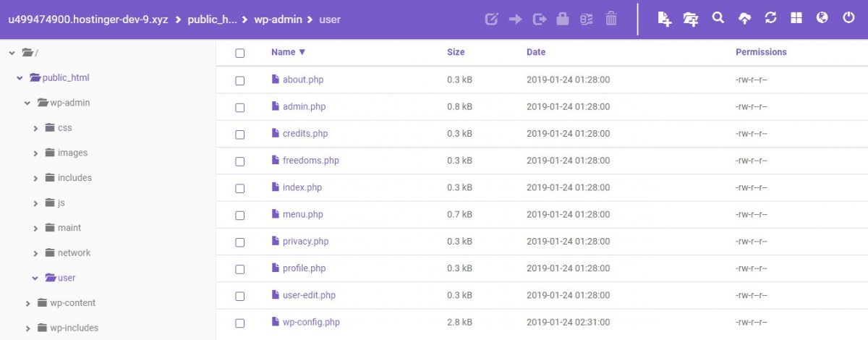The height and width of the screenshot is (340, 868).
Task: Collapse the root folder chevron
Action: (x=12, y=53)
